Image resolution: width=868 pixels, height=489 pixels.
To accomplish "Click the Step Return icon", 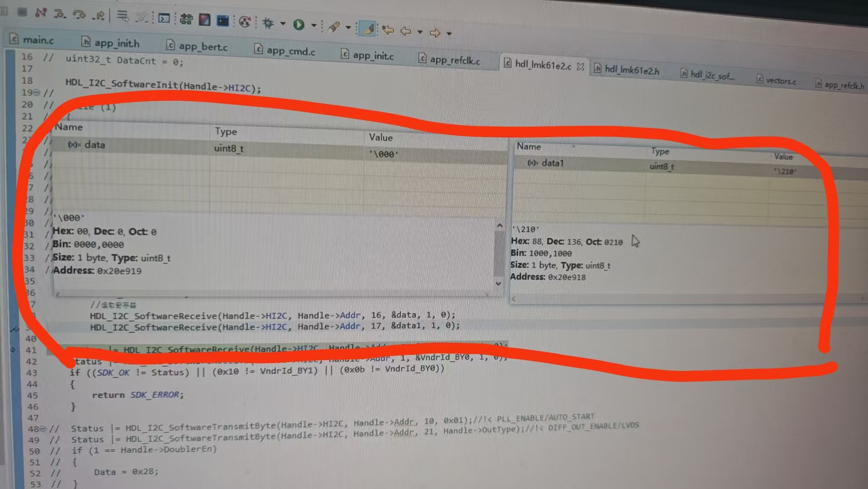I will click(x=99, y=15).
